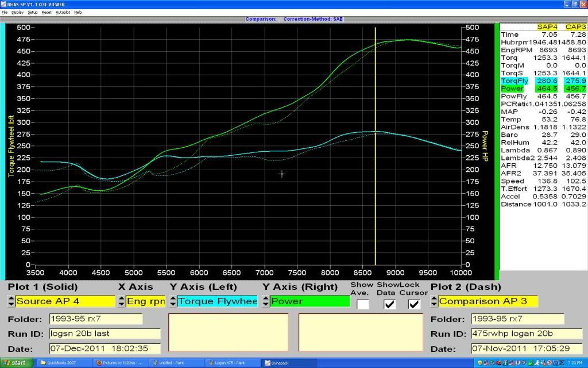Image resolution: width=588 pixels, height=368 pixels.
Task: Open the Autoplot menu
Action: click(63, 13)
